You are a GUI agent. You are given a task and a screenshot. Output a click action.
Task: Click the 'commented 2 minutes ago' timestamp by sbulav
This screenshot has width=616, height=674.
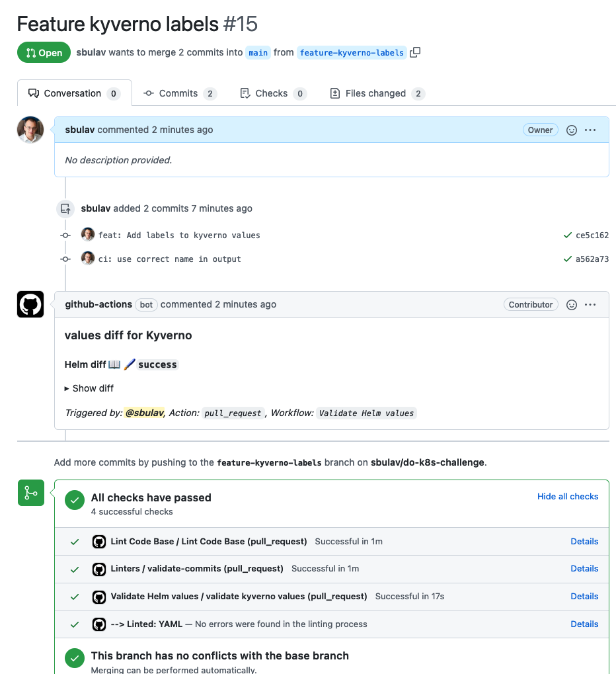point(155,130)
